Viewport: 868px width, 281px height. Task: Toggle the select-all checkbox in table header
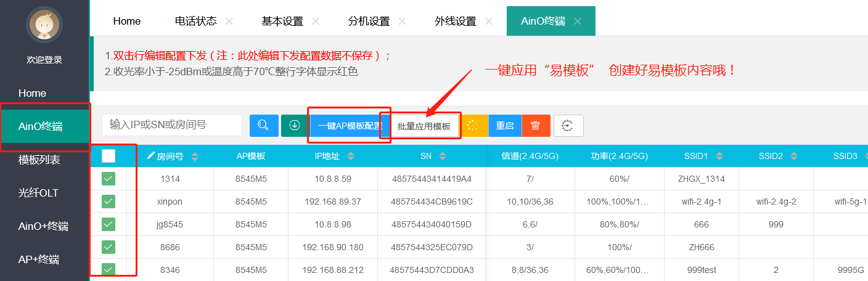coord(108,156)
